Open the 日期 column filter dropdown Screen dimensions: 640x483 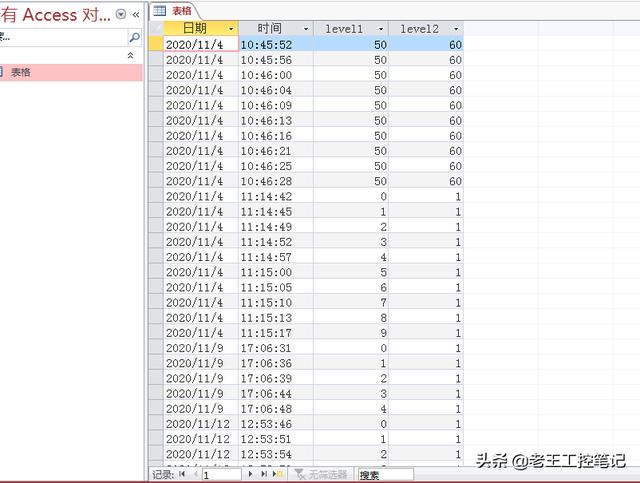coord(231,29)
